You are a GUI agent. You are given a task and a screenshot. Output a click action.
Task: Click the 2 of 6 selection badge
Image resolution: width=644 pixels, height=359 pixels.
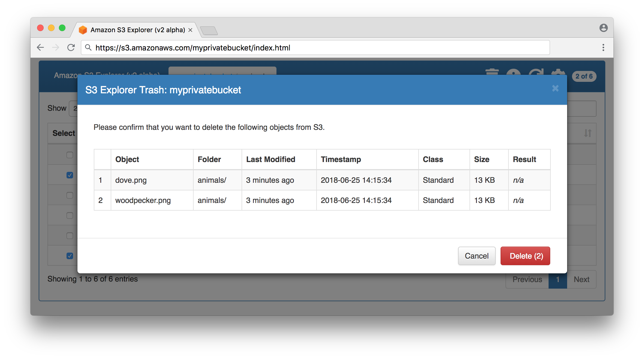tap(584, 76)
